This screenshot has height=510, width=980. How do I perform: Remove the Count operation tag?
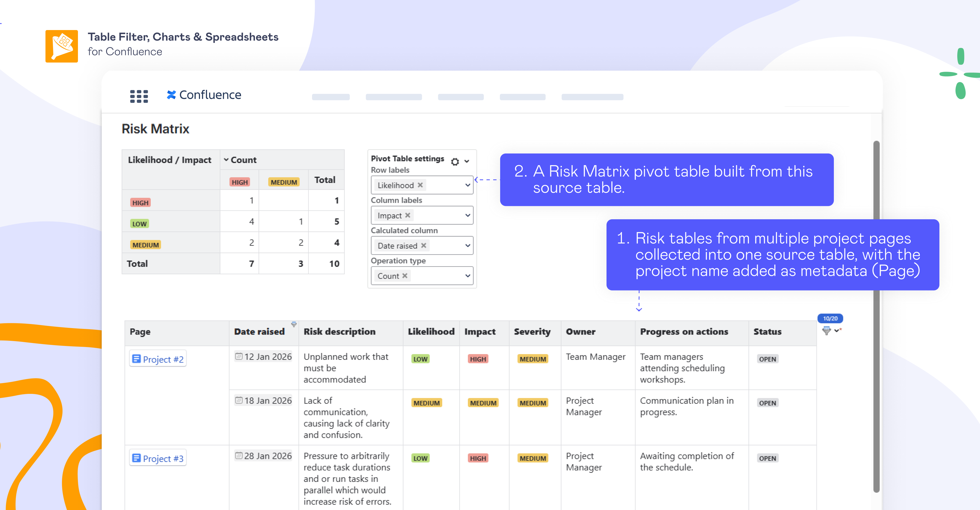pos(405,276)
